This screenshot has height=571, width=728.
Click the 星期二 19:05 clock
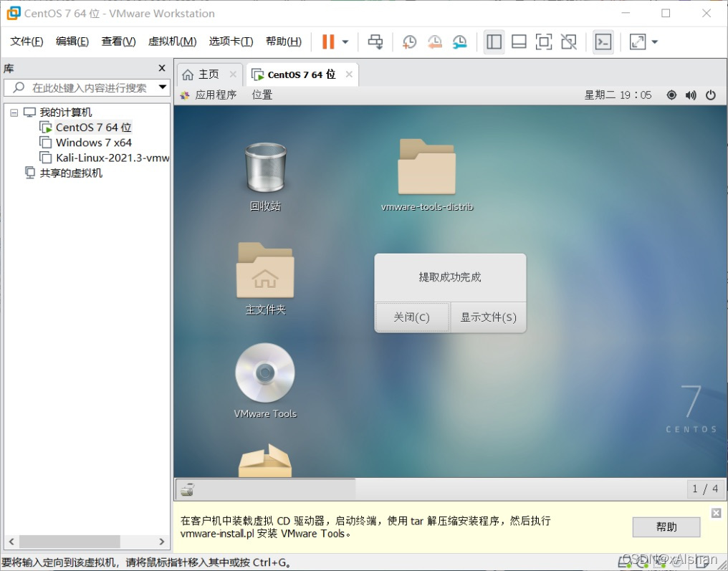coord(618,95)
